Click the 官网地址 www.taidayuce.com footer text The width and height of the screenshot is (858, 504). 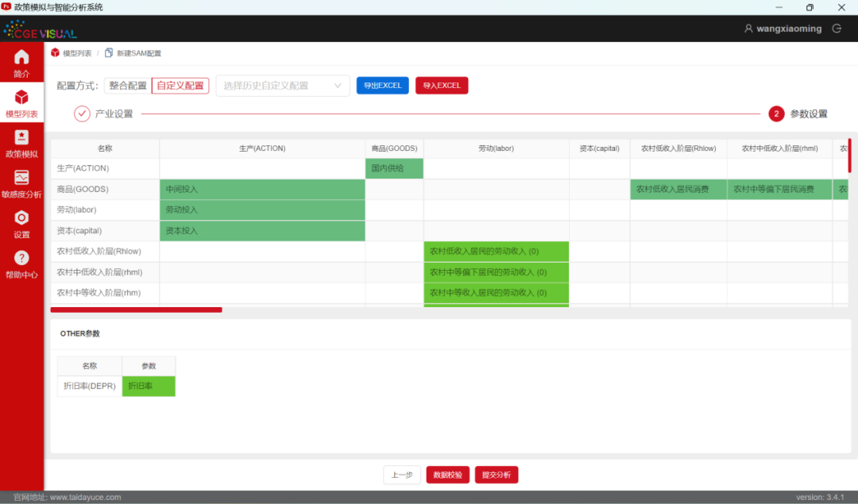67,498
